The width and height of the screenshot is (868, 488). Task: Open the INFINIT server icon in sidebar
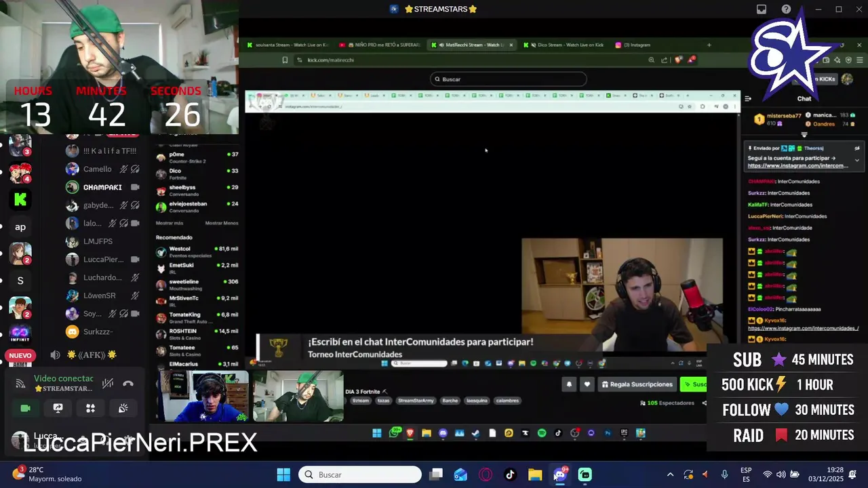click(x=20, y=333)
